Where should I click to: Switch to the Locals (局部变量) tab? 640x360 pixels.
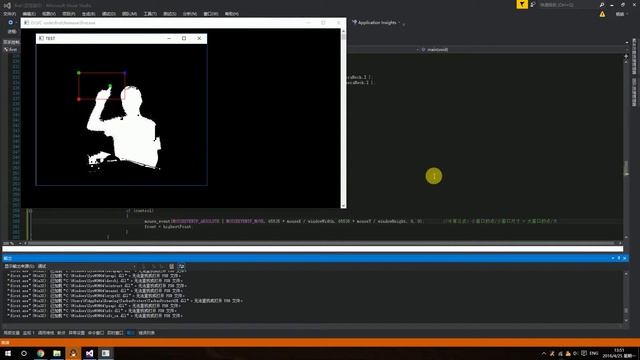[11, 333]
